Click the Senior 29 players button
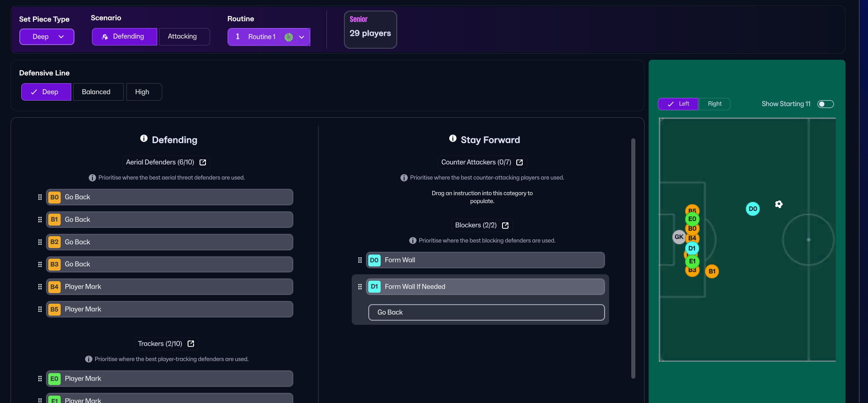Screen dimensions: 868x403 click(x=370, y=29)
